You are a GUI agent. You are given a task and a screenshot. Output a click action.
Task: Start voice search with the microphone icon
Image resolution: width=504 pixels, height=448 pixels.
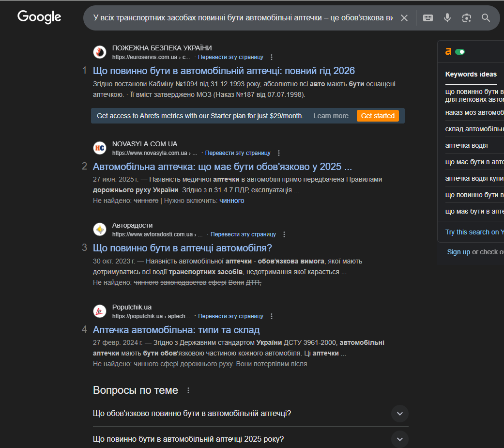[x=447, y=18]
